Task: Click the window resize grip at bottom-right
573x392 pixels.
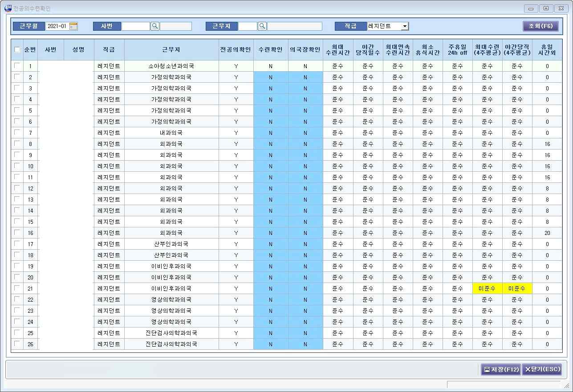Action: pos(567,385)
